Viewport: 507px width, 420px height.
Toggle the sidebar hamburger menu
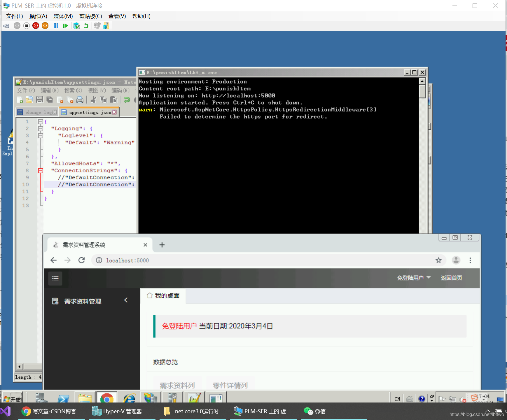[55, 278]
